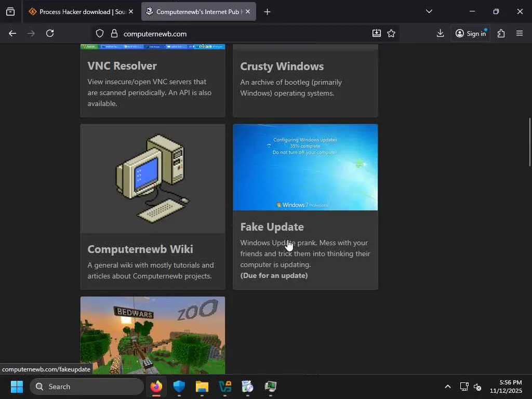
Task: Click the VNC Resolver description text
Action: point(149,92)
